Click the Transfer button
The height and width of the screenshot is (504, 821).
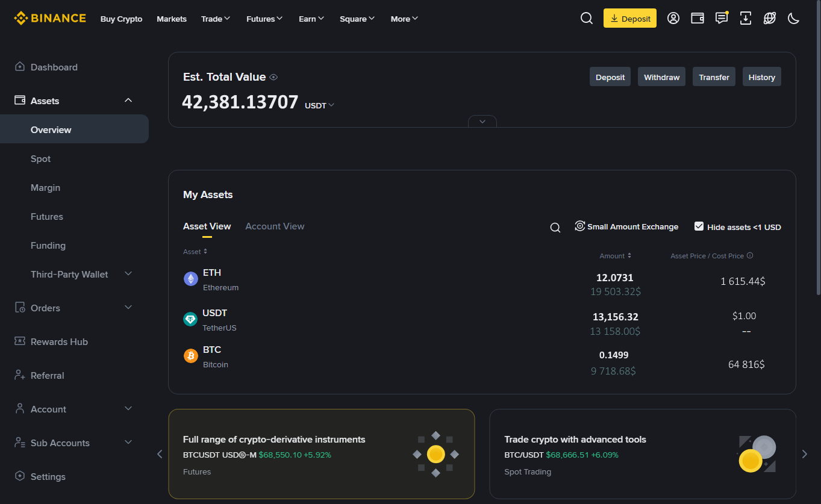tap(714, 77)
